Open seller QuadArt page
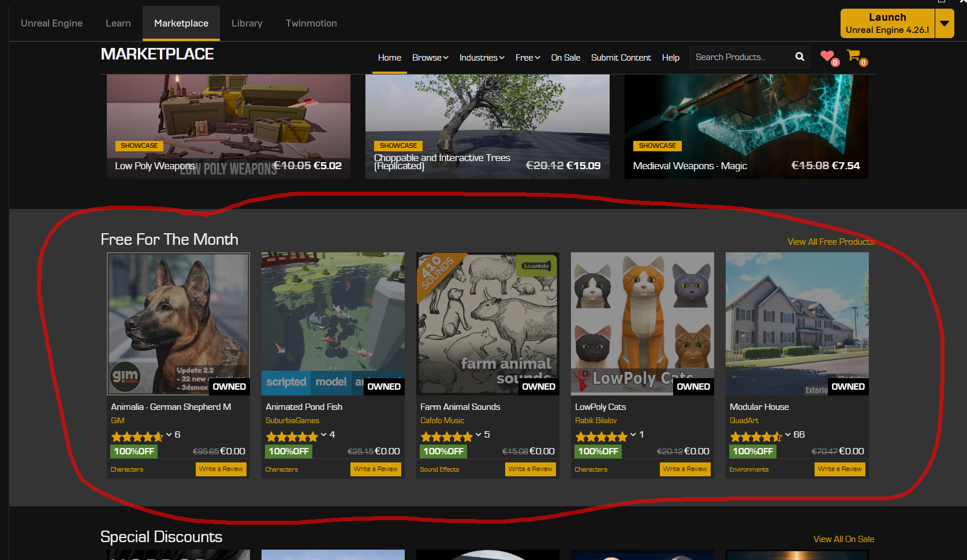Viewport: 967px width, 560px height. click(744, 421)
